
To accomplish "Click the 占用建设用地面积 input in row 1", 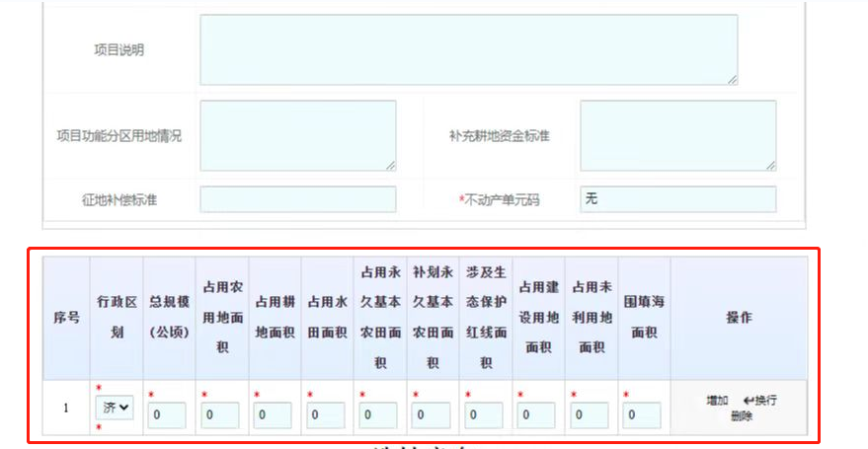I will (x=536, y=415).
